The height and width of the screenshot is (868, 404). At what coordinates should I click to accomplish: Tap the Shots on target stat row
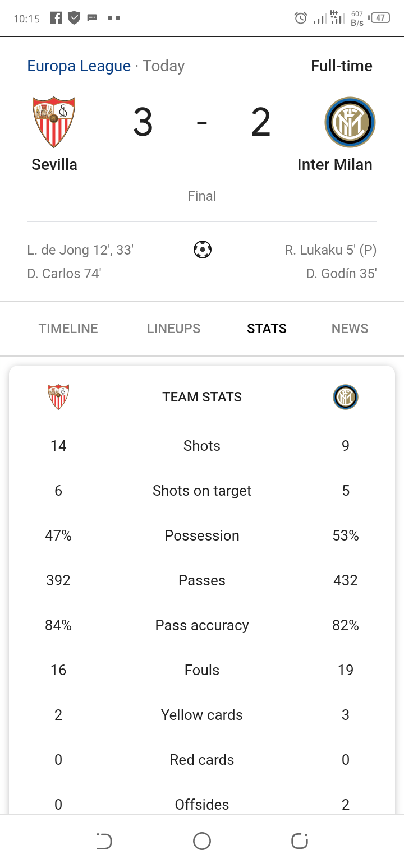point(202,491)
